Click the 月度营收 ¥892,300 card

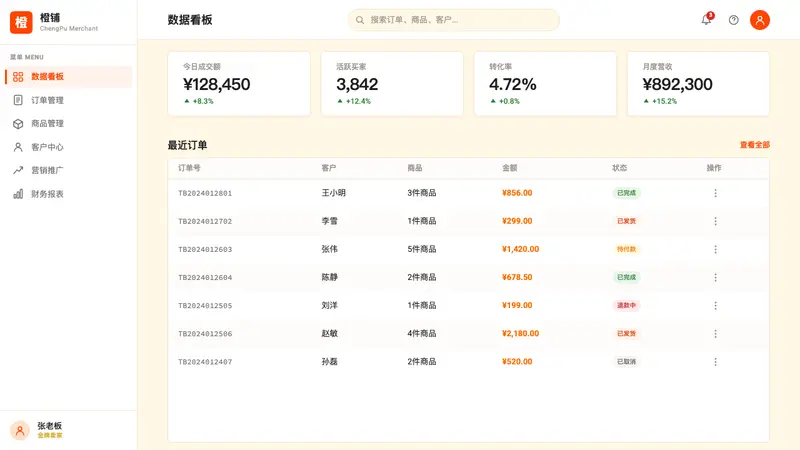pyautogui.click(x=698, y=84)
